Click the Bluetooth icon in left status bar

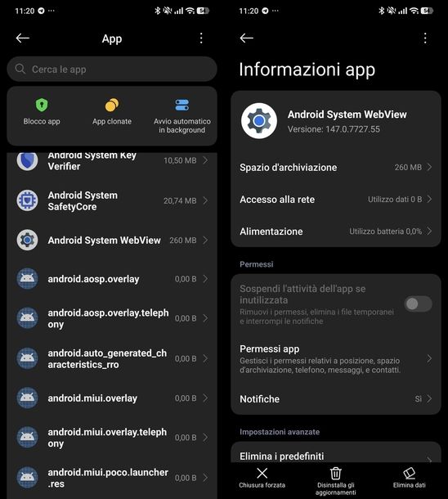(158, 11)
